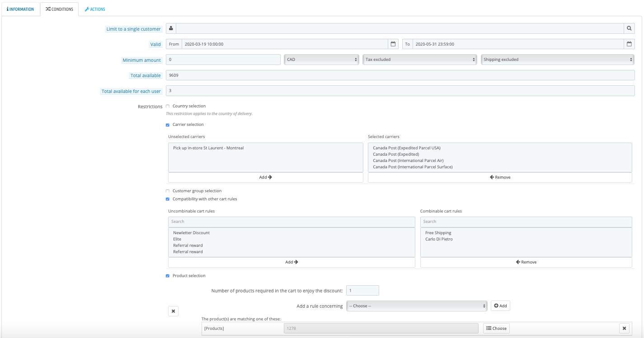644x338 pixels.
Task: Remove the product selection rule group
Action: [173, 311]
